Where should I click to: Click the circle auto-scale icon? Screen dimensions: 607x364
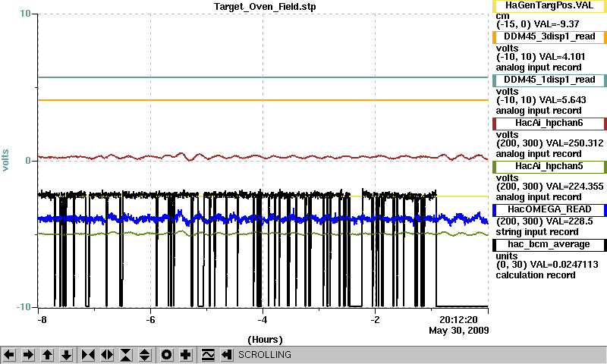167,355
